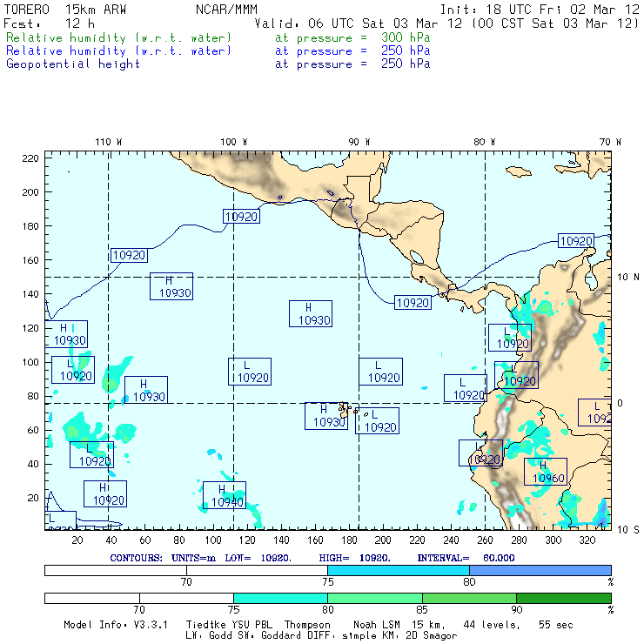The height and width of the screenshot is (644, 644).
Task: Click the '320' tick label on bottom axis
Action: pos(587,540)
